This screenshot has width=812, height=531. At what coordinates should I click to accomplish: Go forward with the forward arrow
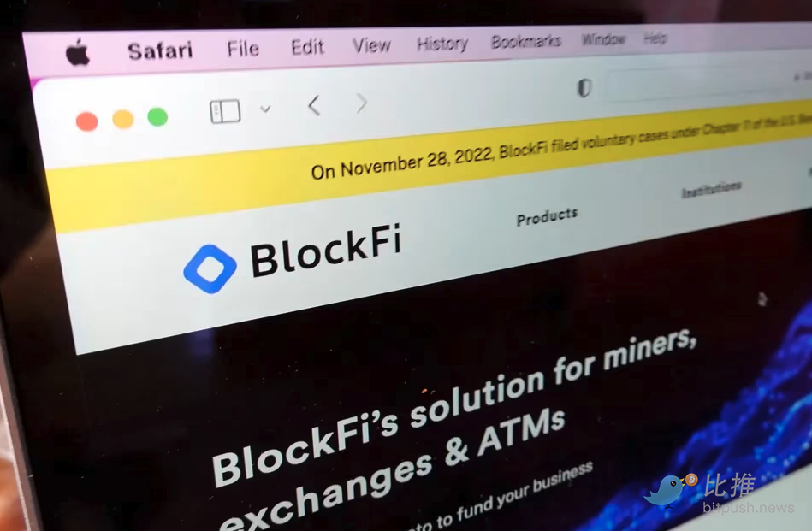click(362, 103)
